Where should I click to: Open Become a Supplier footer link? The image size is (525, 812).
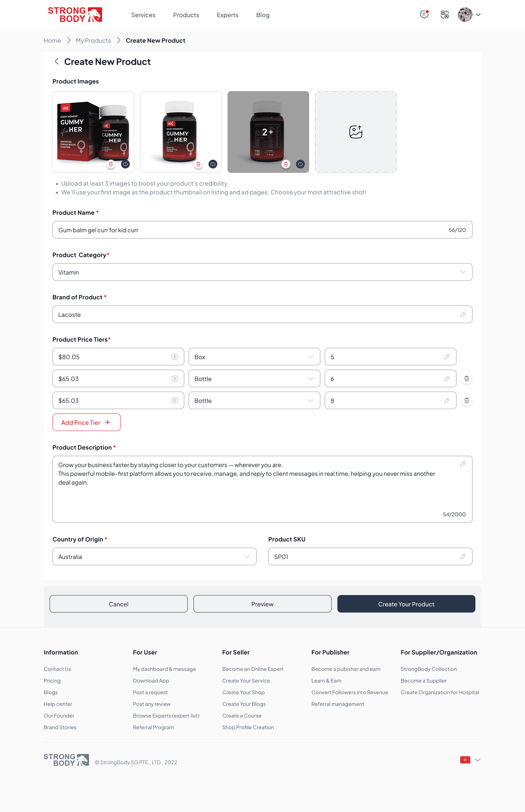424,681
